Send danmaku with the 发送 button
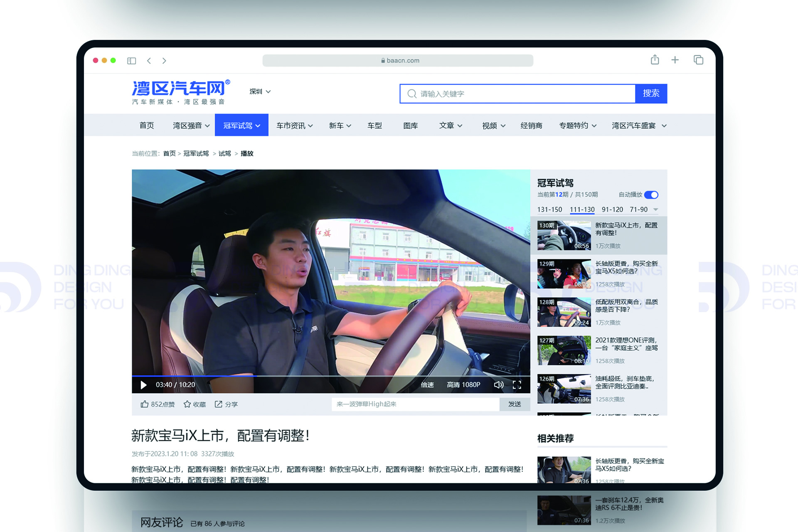Screen dimensions: 798x532 [x=515, y=404]
